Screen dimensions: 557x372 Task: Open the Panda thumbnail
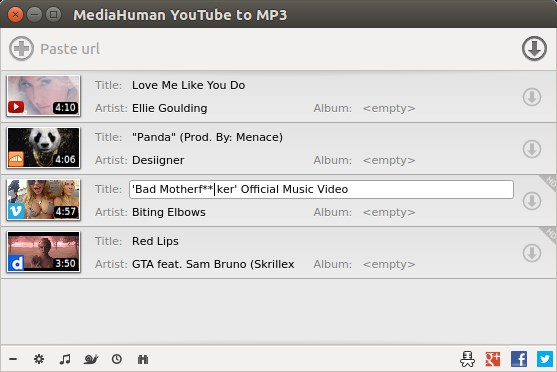pos(43,147)
